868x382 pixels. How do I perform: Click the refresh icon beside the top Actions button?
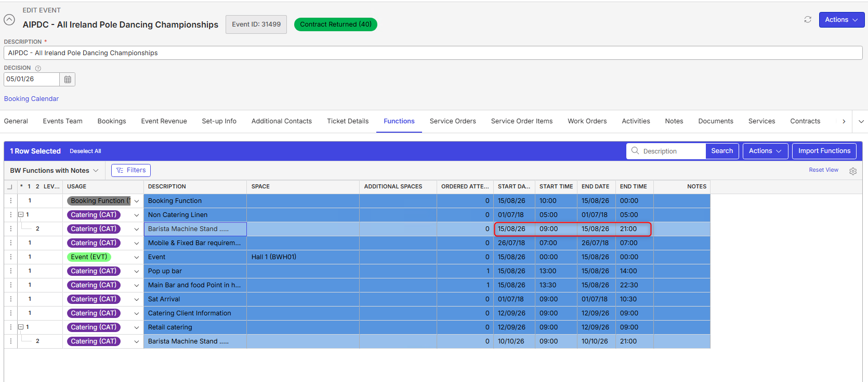pos(808,20)
